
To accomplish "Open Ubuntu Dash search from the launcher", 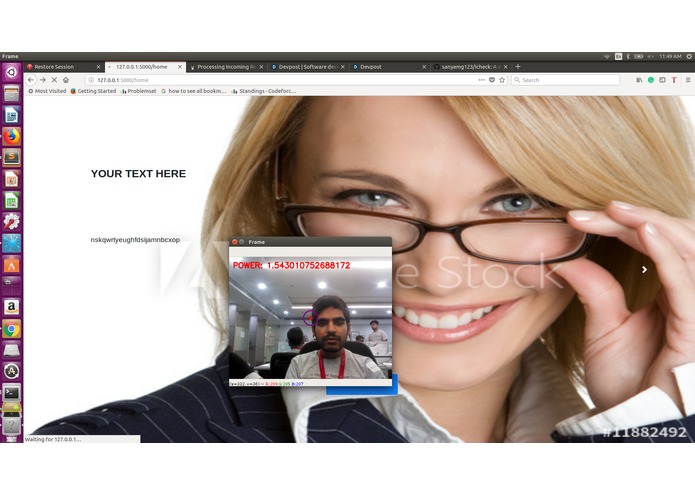I will coord(12,72).
